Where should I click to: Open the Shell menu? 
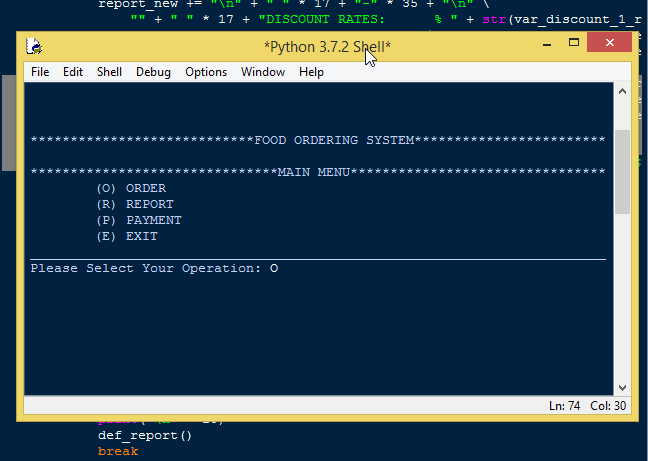click(x=109, y=72)
